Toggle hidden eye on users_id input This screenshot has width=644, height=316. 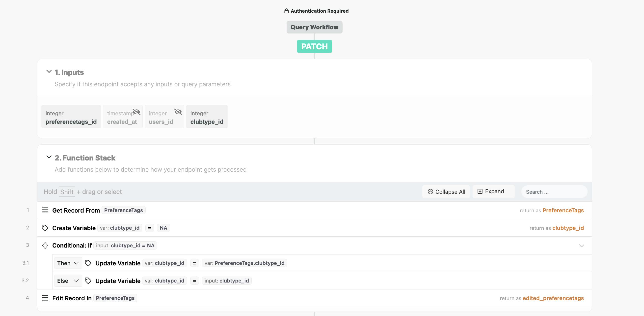pyautogui.click(x=178, y=112)
